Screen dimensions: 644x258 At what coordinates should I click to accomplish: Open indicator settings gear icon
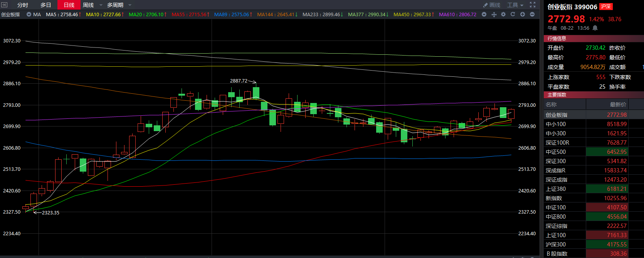coord(503,15)
